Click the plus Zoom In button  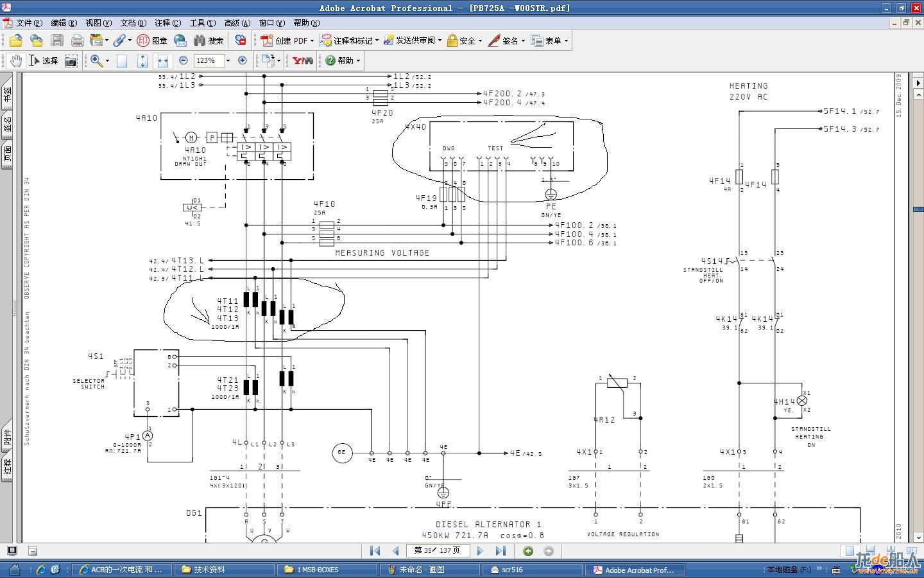[x=243, y=60]
